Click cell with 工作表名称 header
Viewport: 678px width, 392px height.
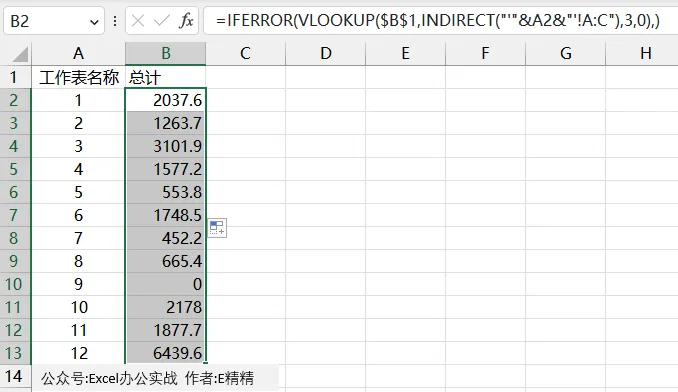[x=78, y=77]
